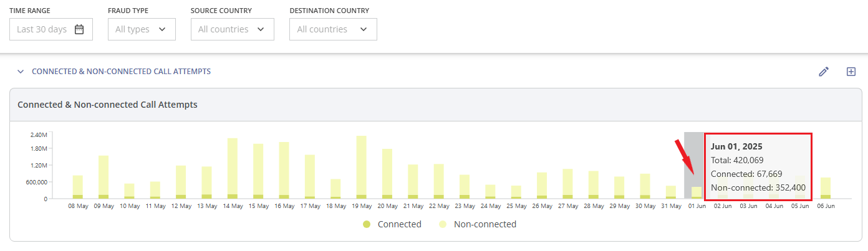Viewport: 868px width, 251px height.
Task: Toggle the Non-connected legend item
Action: 478,224
